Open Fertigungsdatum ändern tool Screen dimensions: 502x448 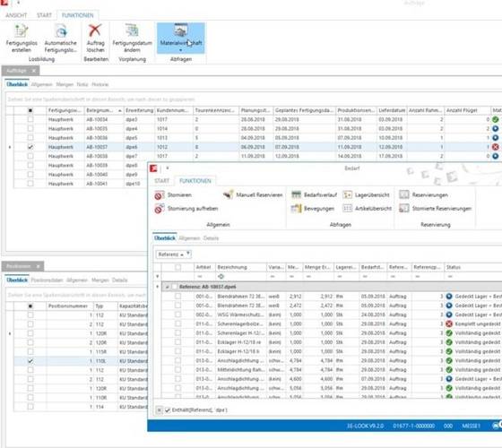132,38
